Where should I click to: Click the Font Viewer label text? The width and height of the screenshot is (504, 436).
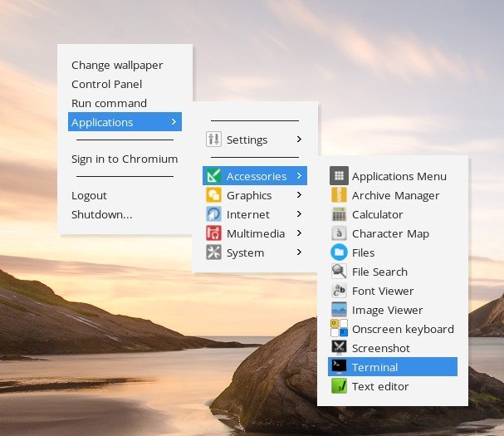[383, 291]
